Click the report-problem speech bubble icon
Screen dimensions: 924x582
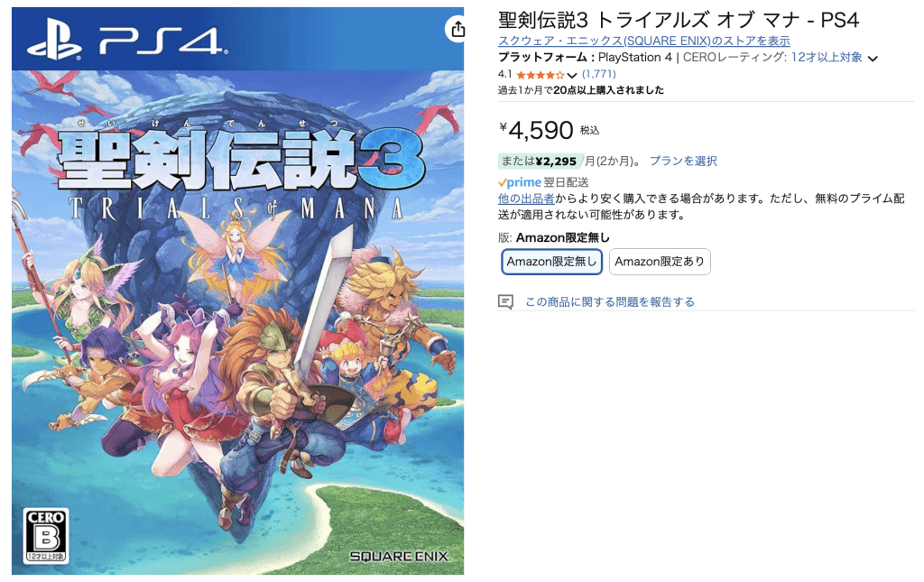point(505,301)
